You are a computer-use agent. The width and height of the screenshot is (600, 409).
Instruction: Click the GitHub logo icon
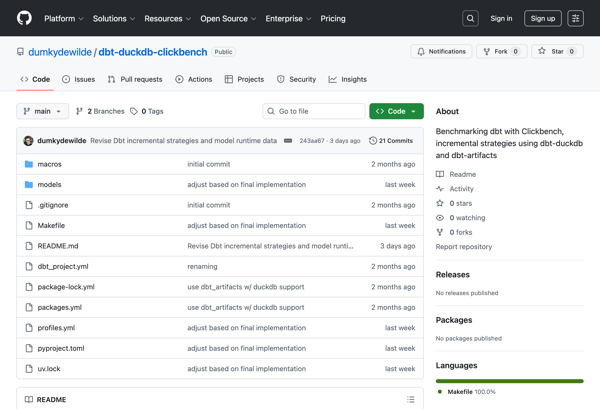click(x=24, y=18)
